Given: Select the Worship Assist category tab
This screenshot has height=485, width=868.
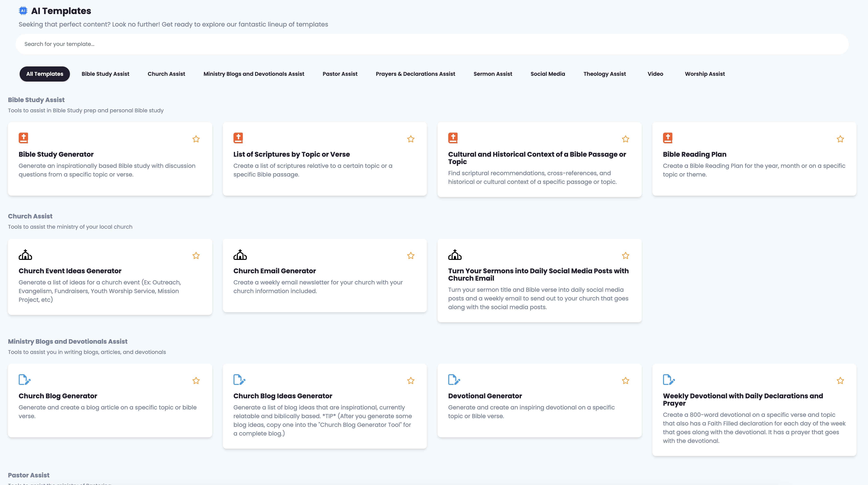Looking at the screenshot, I should tap(705, 74).
